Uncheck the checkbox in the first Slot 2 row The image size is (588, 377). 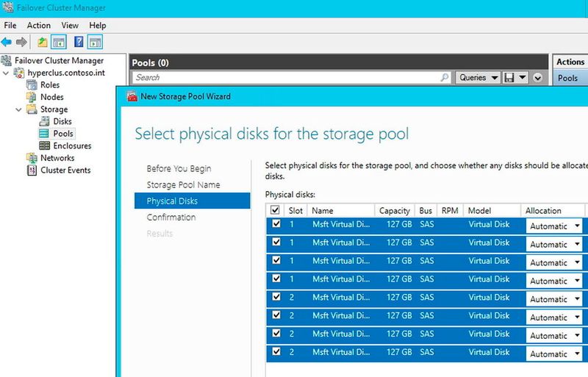[x=276, y=296]
